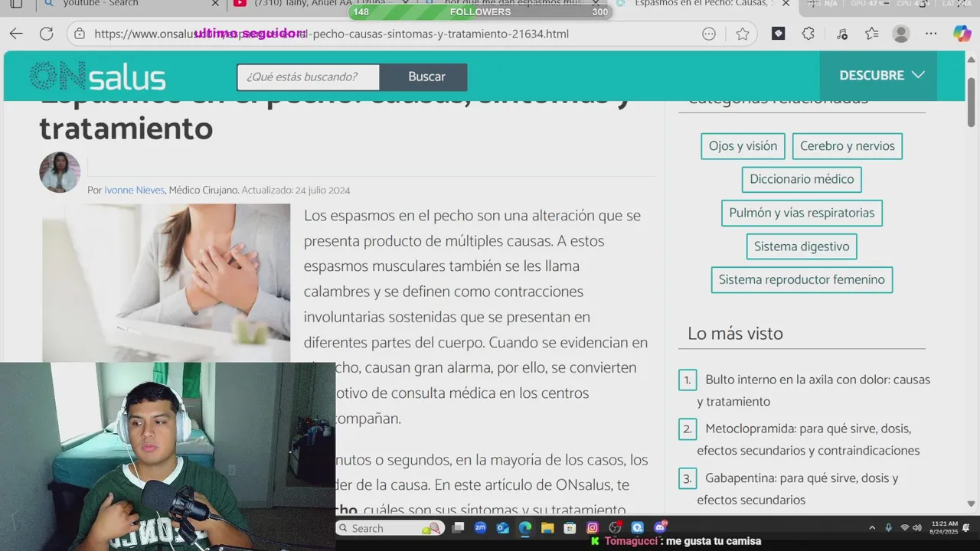Add this page to favorites with the star
Image resolution: width=980 pixels, height=551 pixels.
(742, 34)
